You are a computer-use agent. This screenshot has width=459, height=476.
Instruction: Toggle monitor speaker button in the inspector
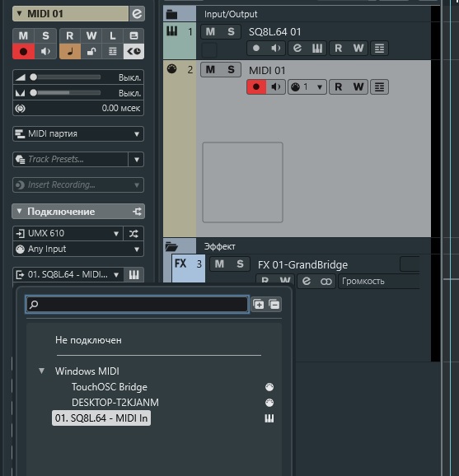click(45, 51)
